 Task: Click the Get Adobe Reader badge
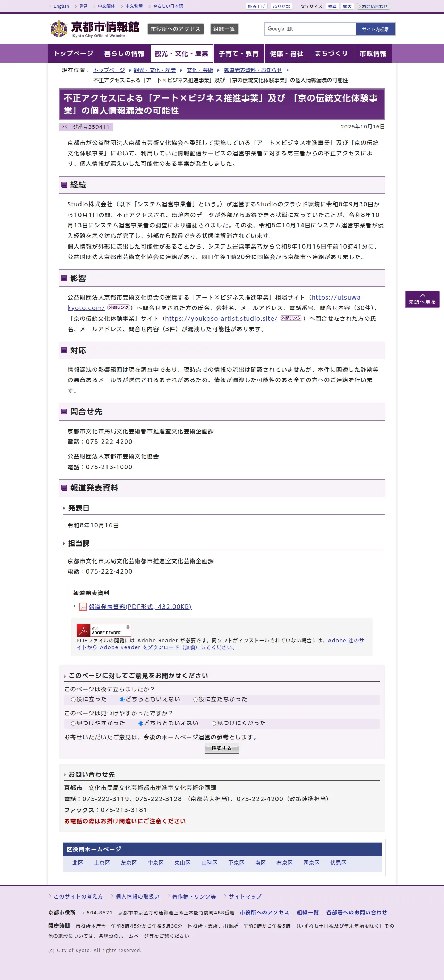(x=104, y=630)
